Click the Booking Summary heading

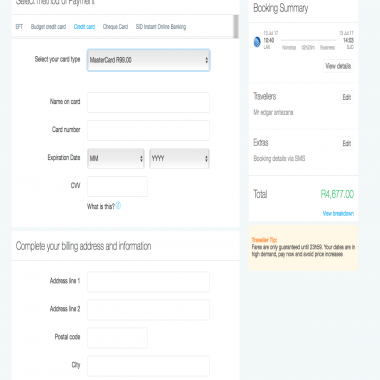pyautogui.click(x=281, y=8)
